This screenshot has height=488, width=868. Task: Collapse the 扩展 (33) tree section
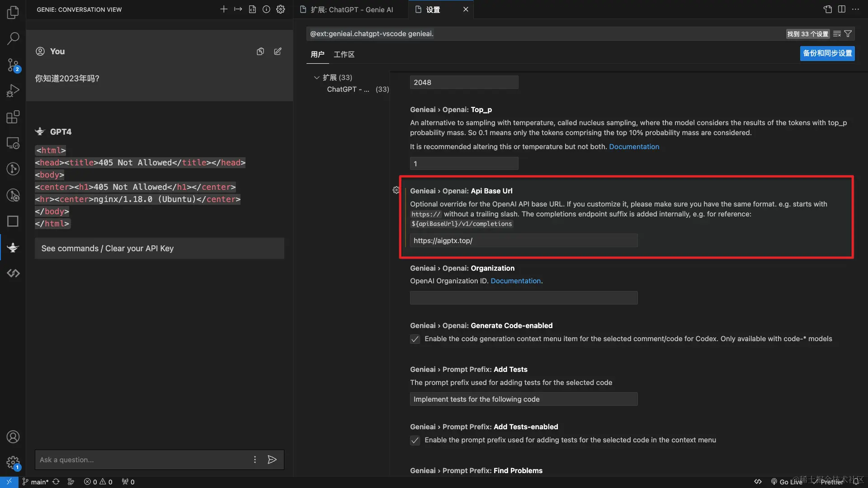pyautogui.click(x=316, y=77)
